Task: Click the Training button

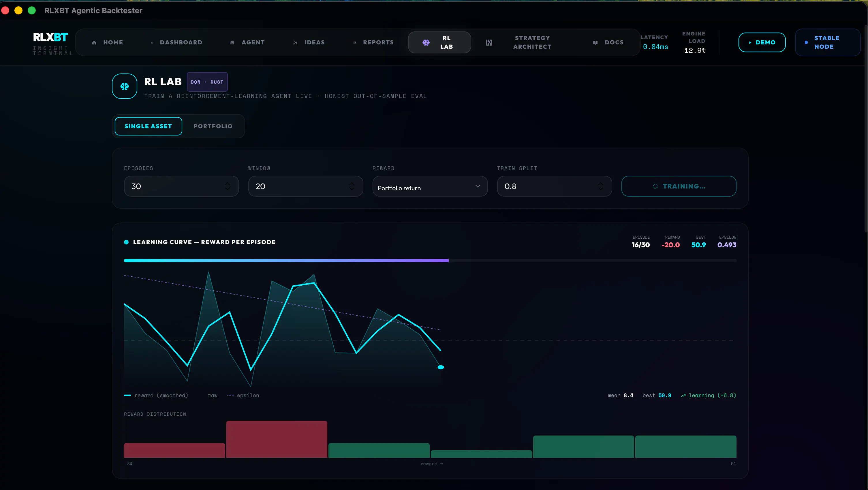Action: 679,186
